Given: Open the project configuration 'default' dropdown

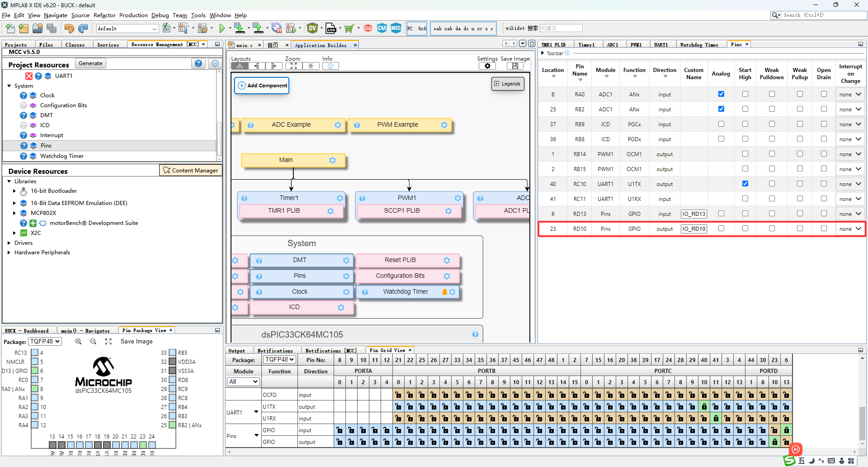Looking at the screenshot, I should (x=127, y=29).
